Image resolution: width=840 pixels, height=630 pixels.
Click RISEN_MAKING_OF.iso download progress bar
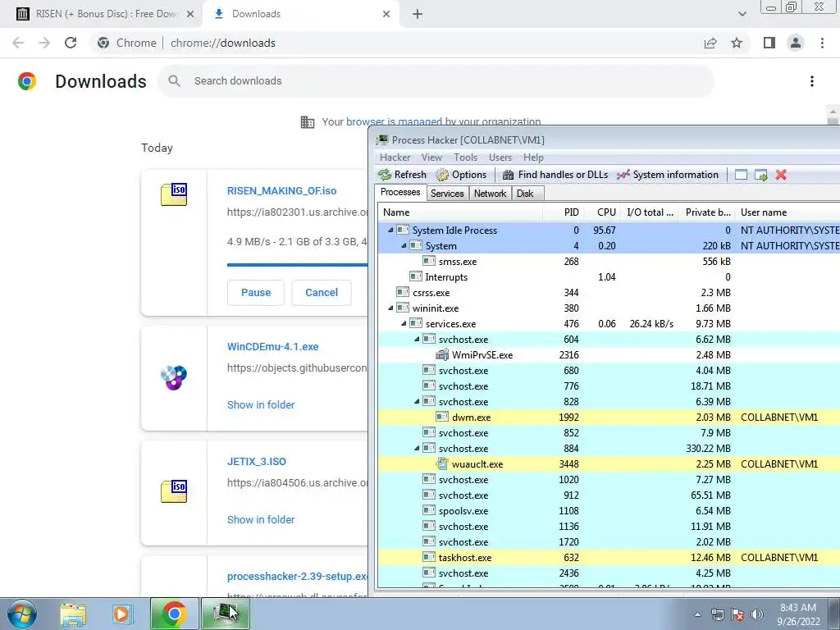pyautogui.click(x=297, y=265)
